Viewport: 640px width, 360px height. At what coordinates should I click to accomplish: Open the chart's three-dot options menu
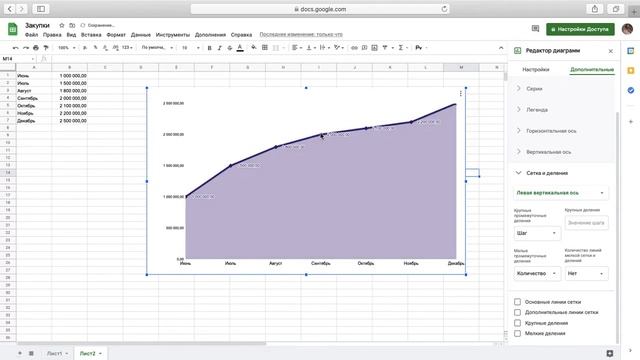click(x=461, y=93)
